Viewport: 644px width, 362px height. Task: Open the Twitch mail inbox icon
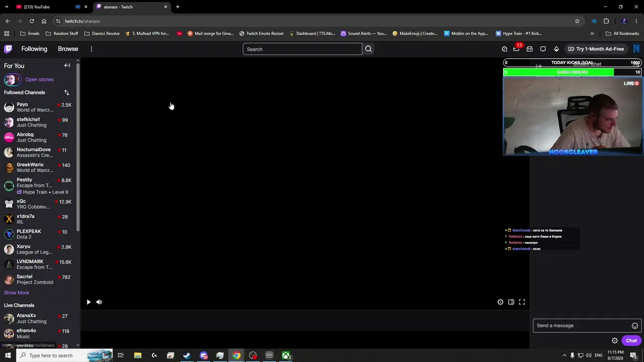pos(529,49)
